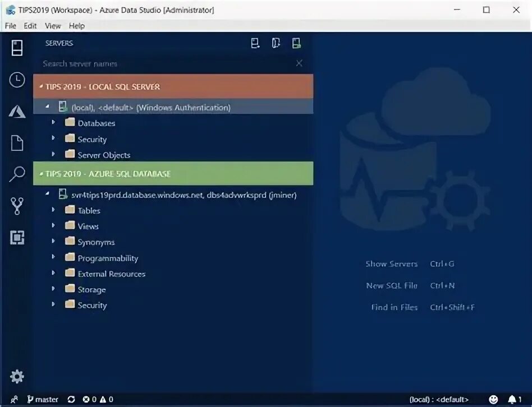Expand the Security folder under local server
The height and width of the screenshot is (407, 532).
tap(53, 138)
